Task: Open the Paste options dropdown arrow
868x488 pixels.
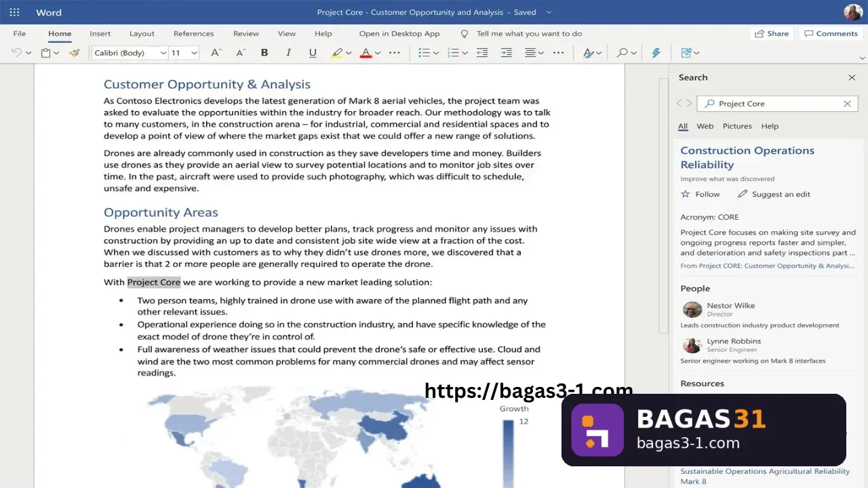Action: (x=56, y=53)
